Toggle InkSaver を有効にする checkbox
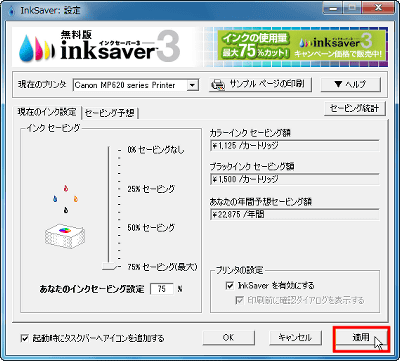Screen dimensions: 400x361 click(230, 286)
